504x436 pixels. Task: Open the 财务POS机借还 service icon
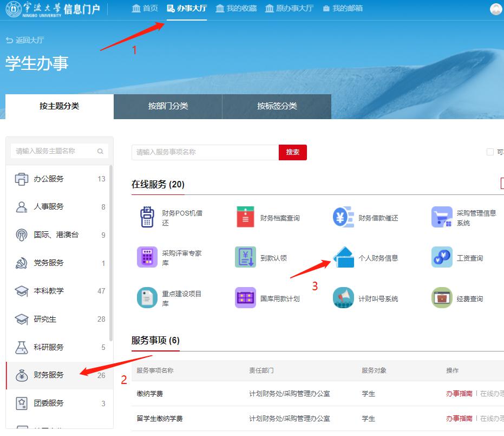pyautogui.click(x=147, y=218)
